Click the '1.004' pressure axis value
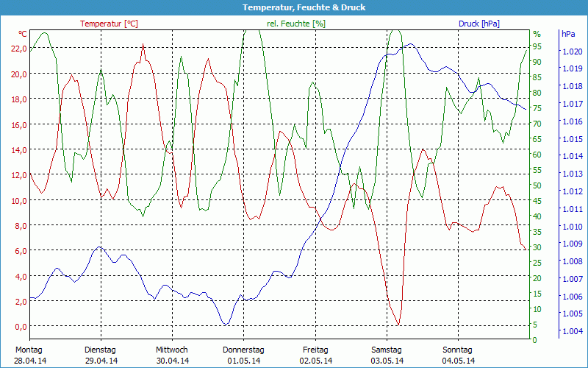588x368 pixels. 573,331
